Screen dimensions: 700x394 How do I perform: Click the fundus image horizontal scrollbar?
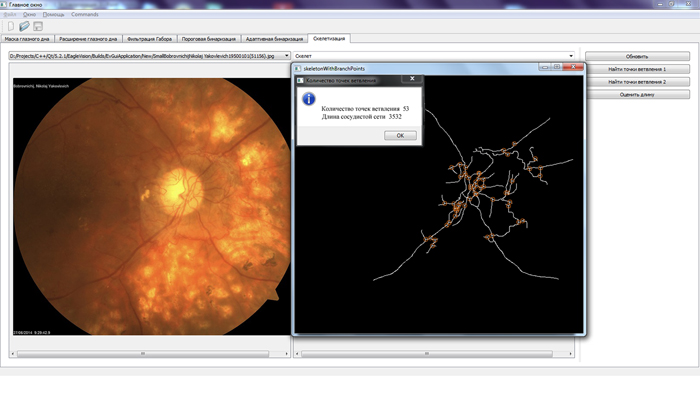point(150,353)
